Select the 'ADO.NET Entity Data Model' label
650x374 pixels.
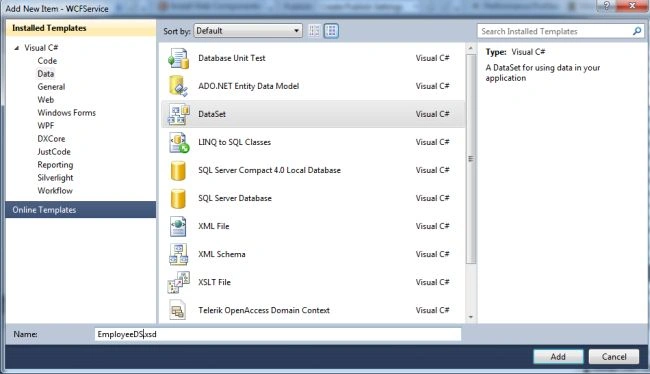[249, 86]
